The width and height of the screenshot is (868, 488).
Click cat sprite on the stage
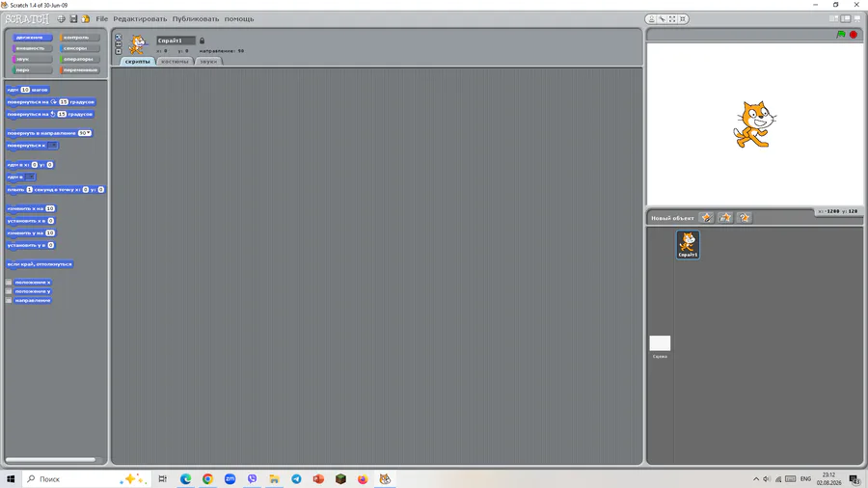click(x=754, y=124)
